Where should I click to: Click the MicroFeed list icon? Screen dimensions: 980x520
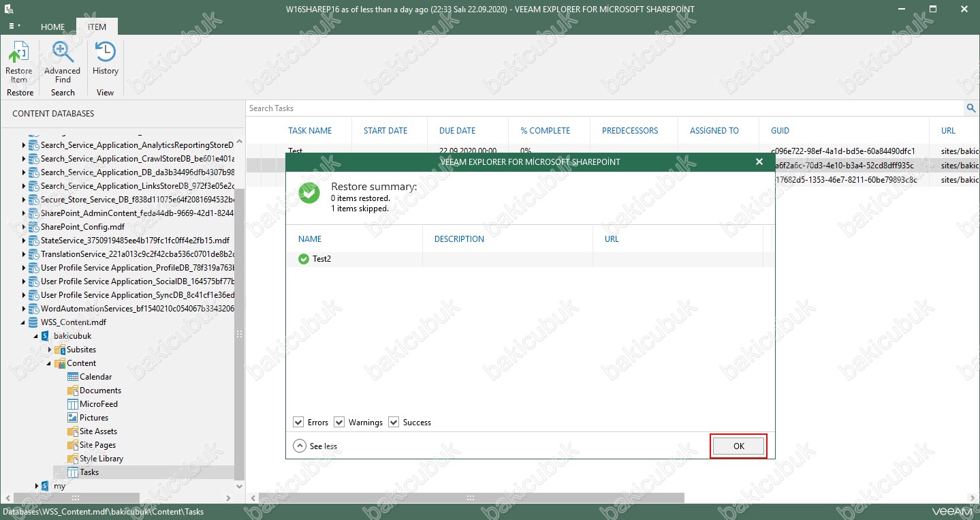point(73,404)
